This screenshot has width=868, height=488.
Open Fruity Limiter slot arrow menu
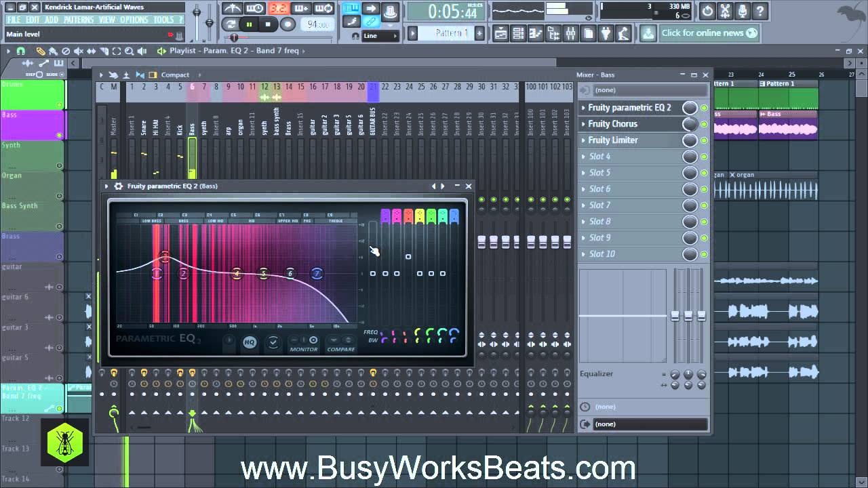(x=583, y=140)
